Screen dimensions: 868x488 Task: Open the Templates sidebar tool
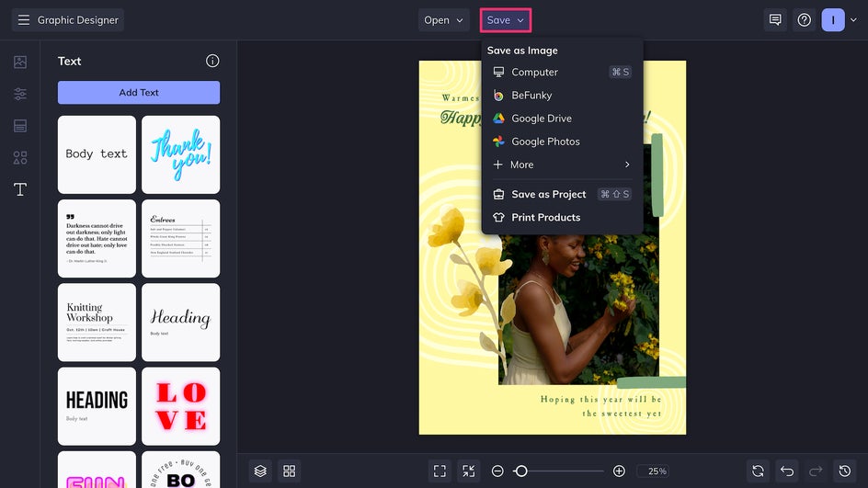(20, 126)
